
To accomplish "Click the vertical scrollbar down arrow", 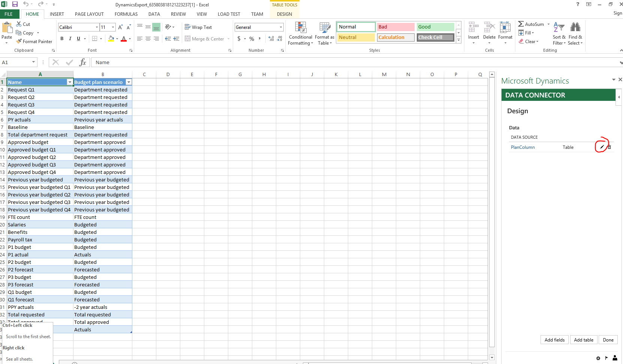I will [492, 358].
